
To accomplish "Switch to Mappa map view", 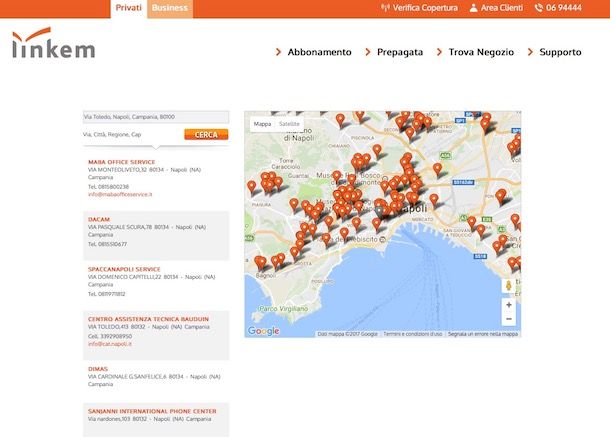I will (262, 124).
